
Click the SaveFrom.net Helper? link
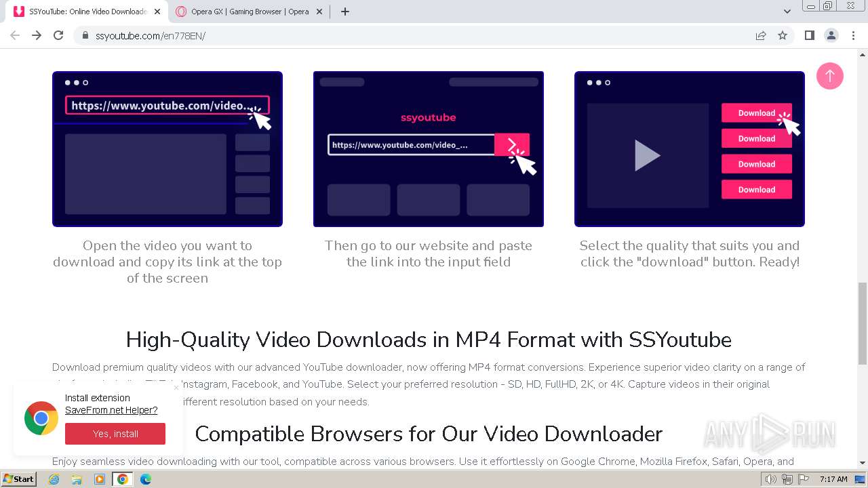click(x=111, y=410)
